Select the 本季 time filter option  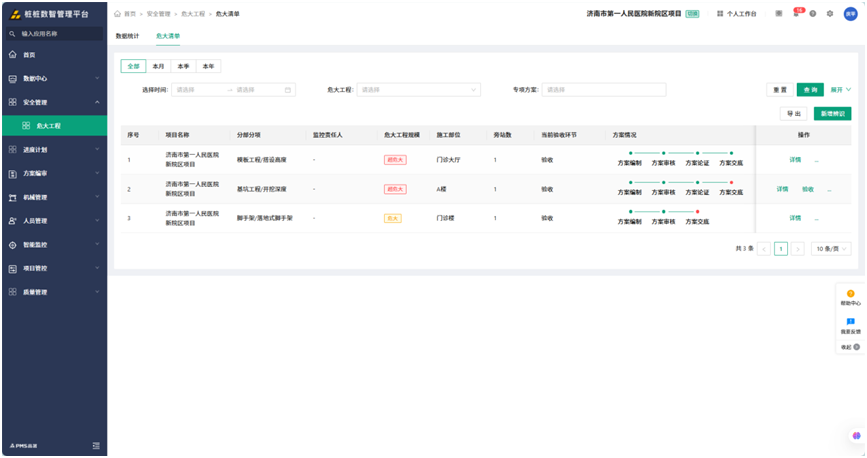click(x=183, y=66)
